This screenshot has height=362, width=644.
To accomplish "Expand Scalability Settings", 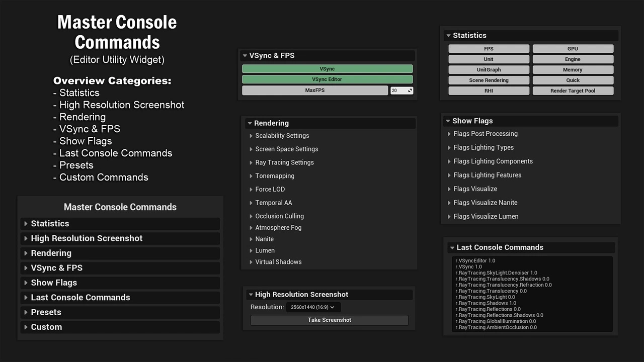I will pos(282,136).
